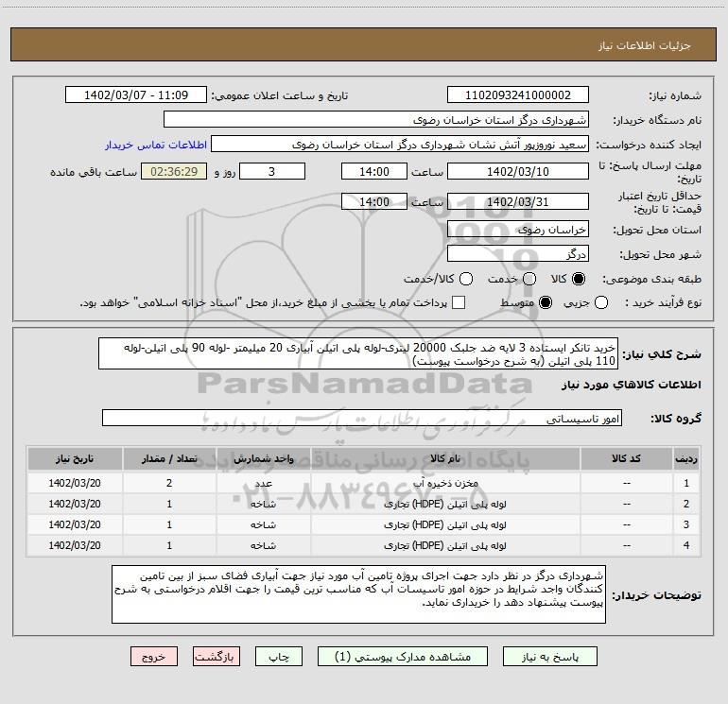Viewport: 728px width, 704px height.
Task: Open the اطلاعات تماس خریدار link
Action: pos(156,145)
